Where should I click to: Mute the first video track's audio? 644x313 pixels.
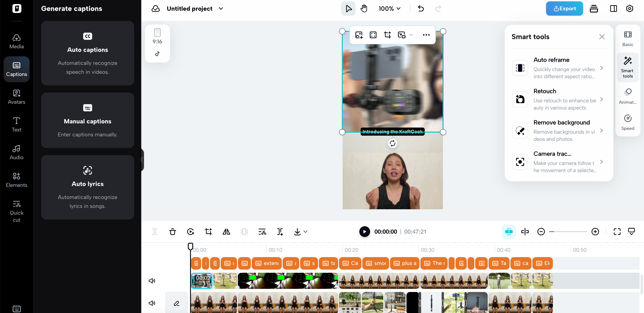point(152,281)
